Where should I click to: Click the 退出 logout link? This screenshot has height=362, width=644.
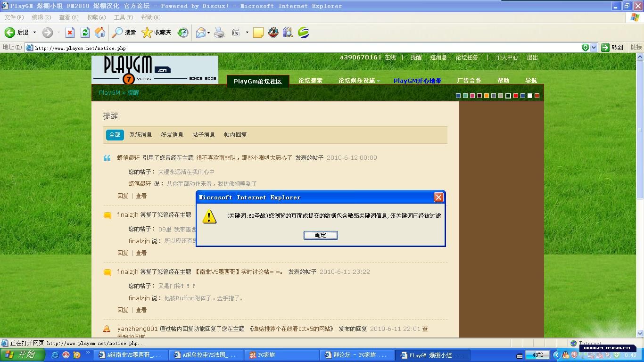pos(532,58)
